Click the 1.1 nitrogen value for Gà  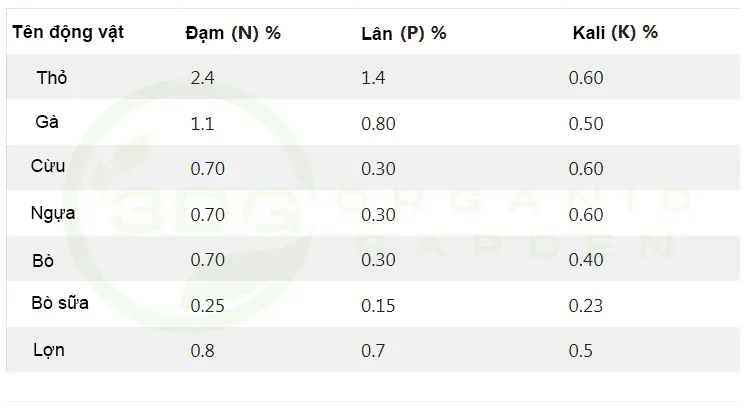201,124
